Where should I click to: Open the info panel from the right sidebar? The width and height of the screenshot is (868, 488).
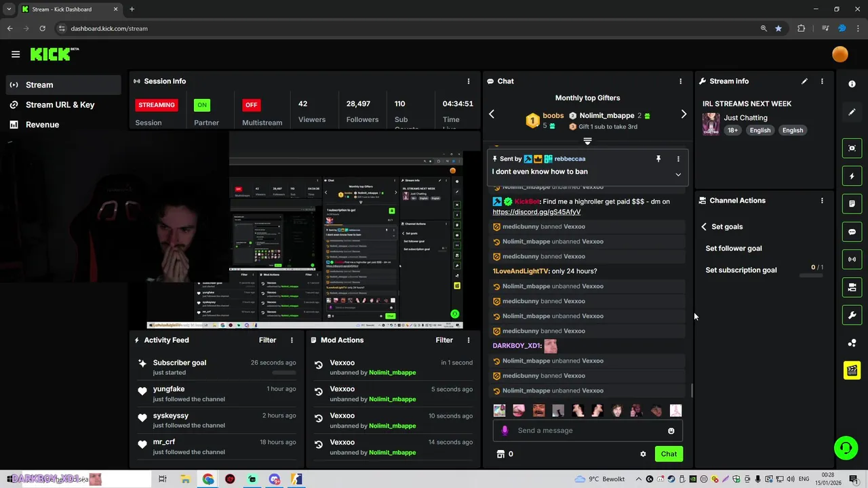(852, 84)
